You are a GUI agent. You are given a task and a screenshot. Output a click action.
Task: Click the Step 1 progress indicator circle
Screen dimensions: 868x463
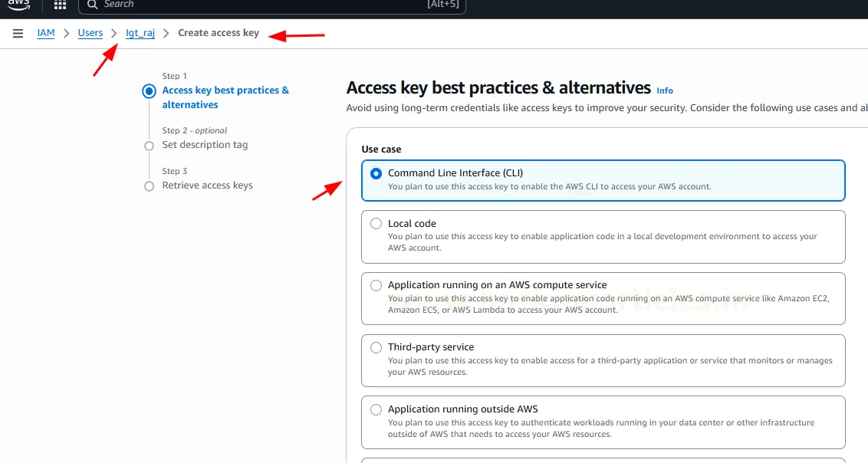[x=149, y=91]
